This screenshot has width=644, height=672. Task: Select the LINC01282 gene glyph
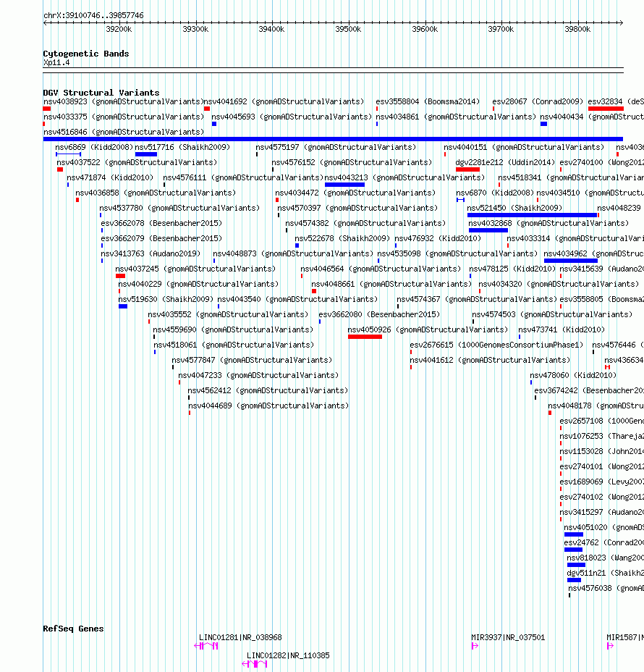(x=255, y=664)
